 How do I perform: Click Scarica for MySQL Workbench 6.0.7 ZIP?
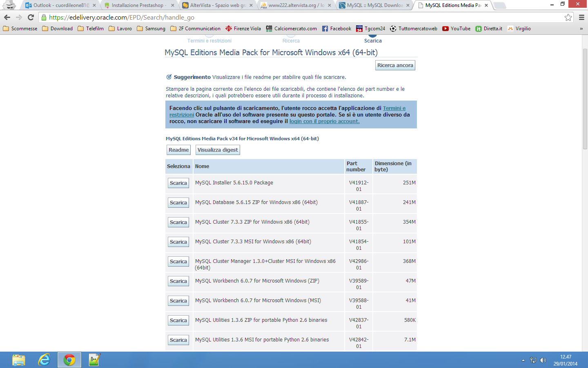point(178,281)
